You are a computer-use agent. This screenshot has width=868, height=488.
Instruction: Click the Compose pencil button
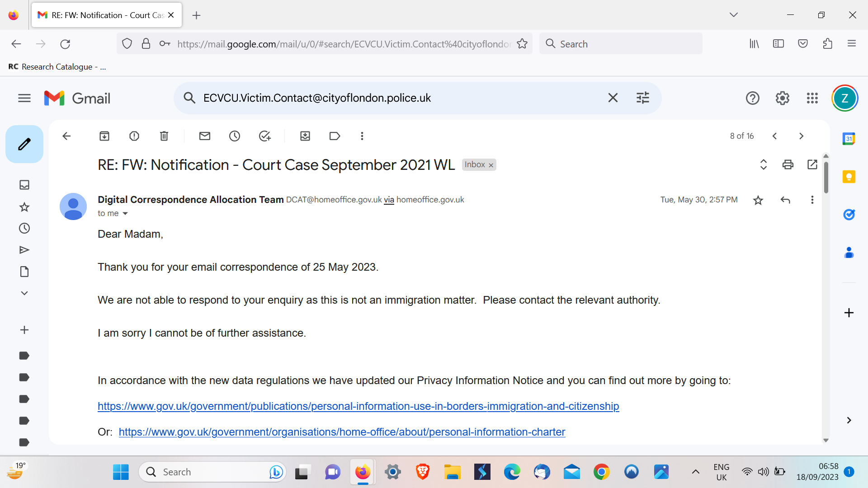[24, 144]
